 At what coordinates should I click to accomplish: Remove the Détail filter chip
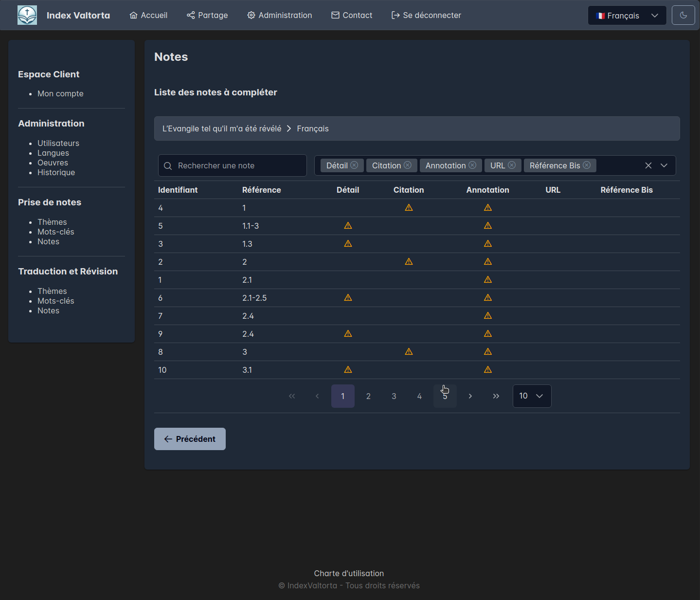click(x=354, y=165)
